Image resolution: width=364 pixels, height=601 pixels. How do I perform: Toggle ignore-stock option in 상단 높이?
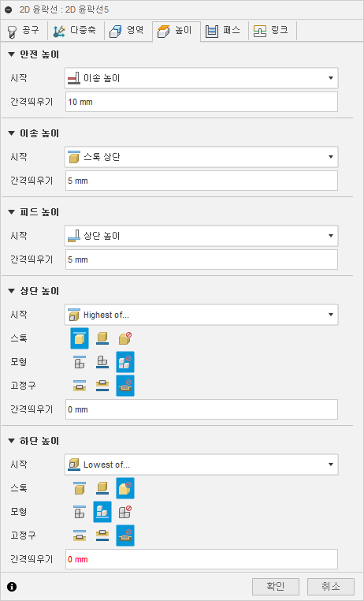(125, 338)
